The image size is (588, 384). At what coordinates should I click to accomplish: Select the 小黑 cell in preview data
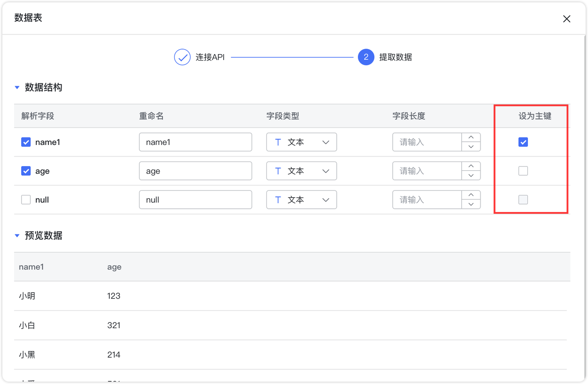[27, 355]
